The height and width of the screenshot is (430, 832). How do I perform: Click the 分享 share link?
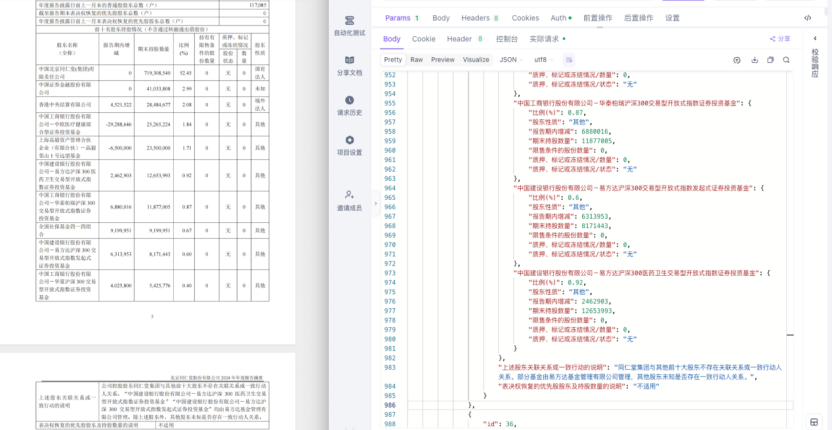click(x=780, y=39)
